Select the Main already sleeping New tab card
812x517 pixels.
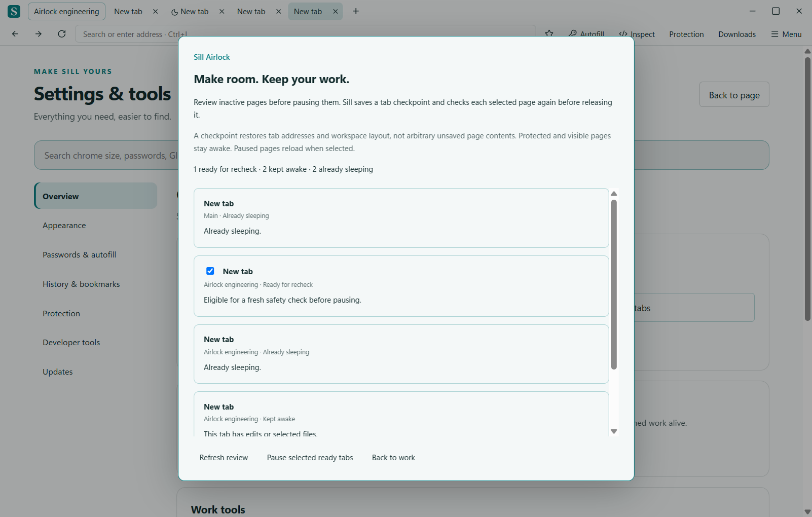pyautogui.click(x=401, y=218)
